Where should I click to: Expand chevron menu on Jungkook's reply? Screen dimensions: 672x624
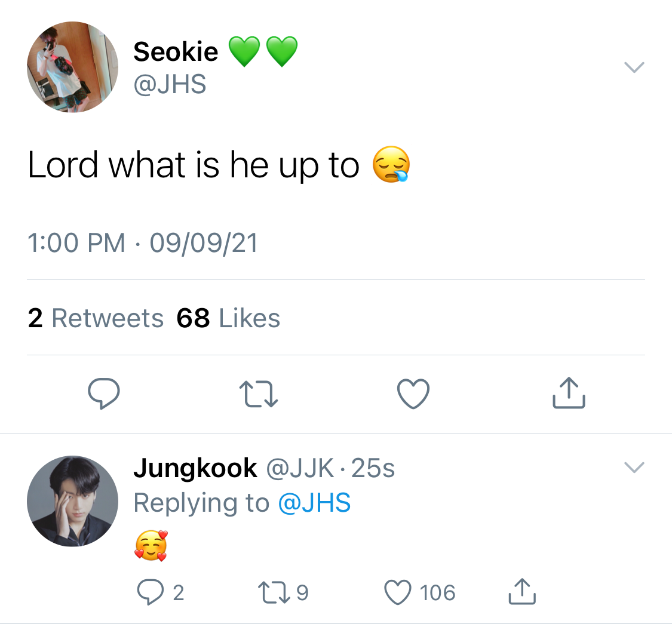(634, 467)
